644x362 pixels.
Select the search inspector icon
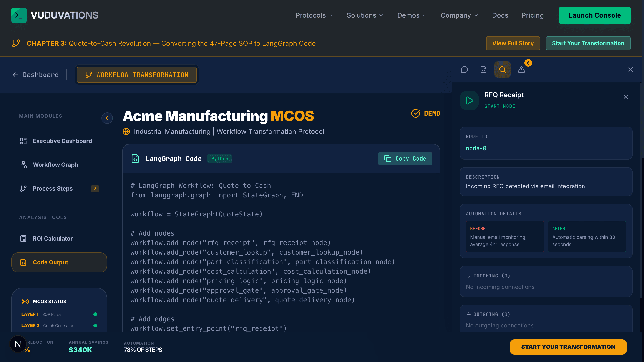pyautogui.click(x=503, y=70)
